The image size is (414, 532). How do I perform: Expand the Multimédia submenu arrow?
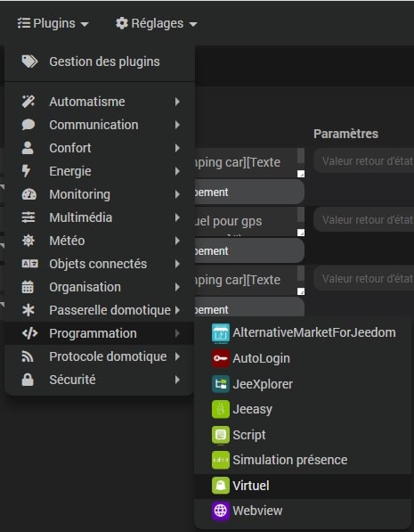point(177,217)
